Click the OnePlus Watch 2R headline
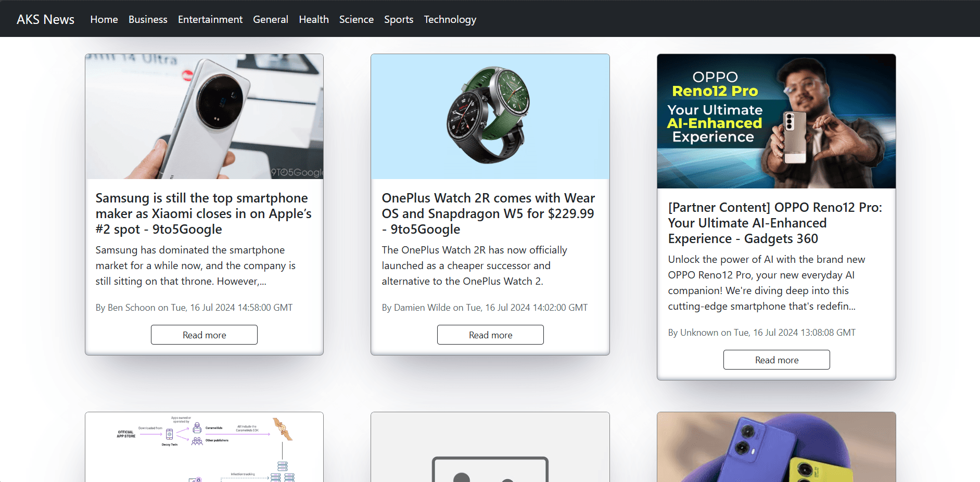Screen dimensions: 980x482 tap(489, 213)
